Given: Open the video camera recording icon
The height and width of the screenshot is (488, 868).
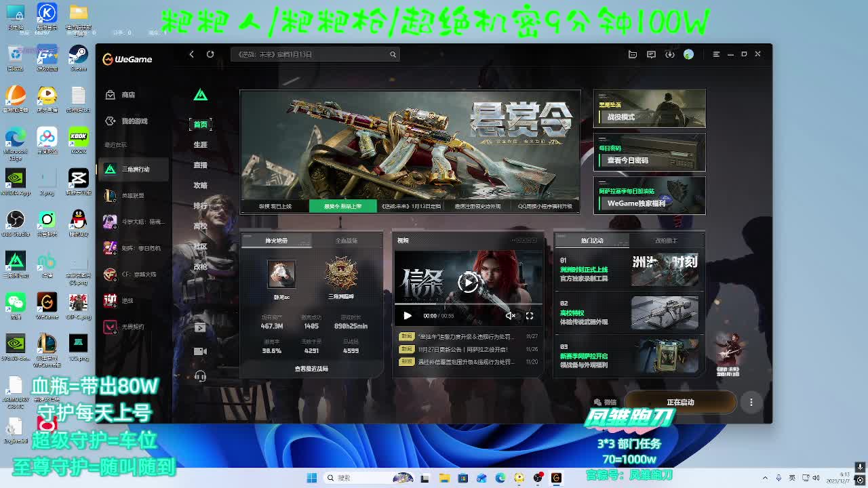Looking at the screenshot, I should click(x=200, y=351).
